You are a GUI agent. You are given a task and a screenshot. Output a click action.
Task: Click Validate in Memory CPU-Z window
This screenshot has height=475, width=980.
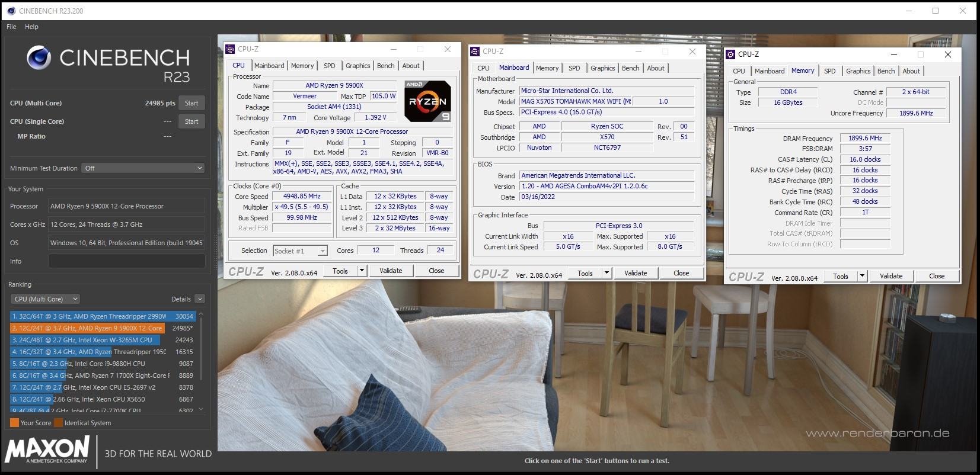pyautogui.click(x=891, y=276)
